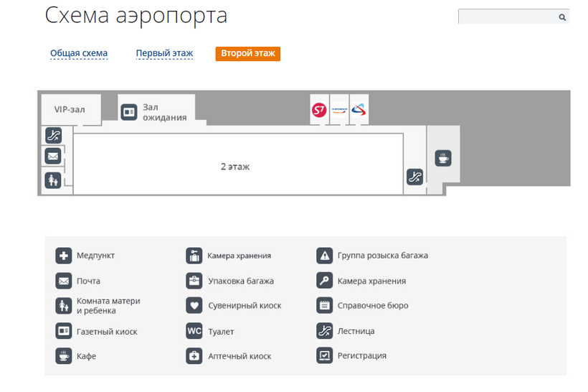Switch to the Первый этаж tab

[x=164, y=54]
